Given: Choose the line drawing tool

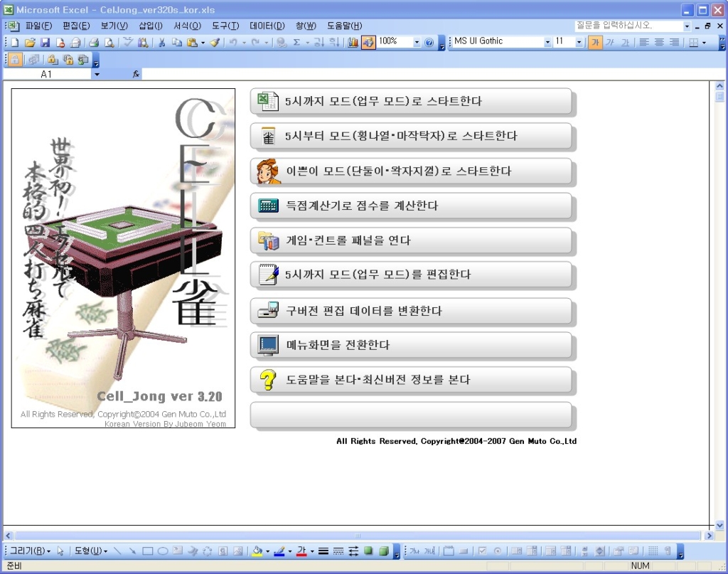Looking at the screenshot, I should click(117, 551).
